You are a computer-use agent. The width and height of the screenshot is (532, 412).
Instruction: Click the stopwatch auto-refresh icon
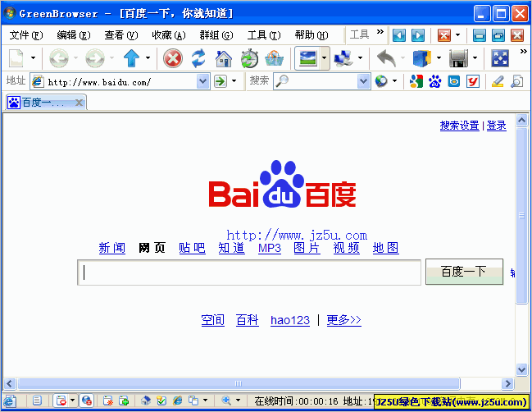249,58
